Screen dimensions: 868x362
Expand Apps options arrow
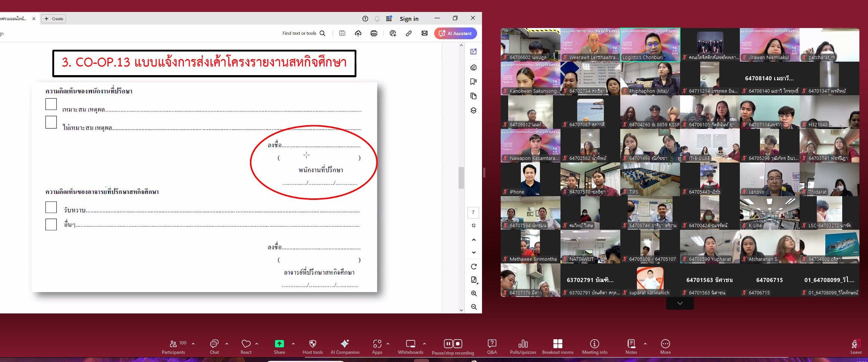[388, 344]
